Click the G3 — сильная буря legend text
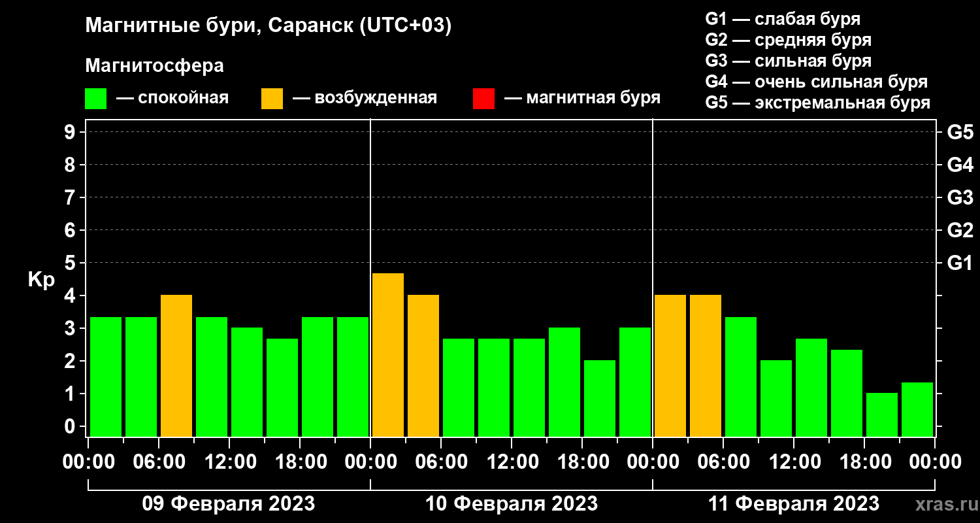The image size is (980, 523). [x=789, y=61]
